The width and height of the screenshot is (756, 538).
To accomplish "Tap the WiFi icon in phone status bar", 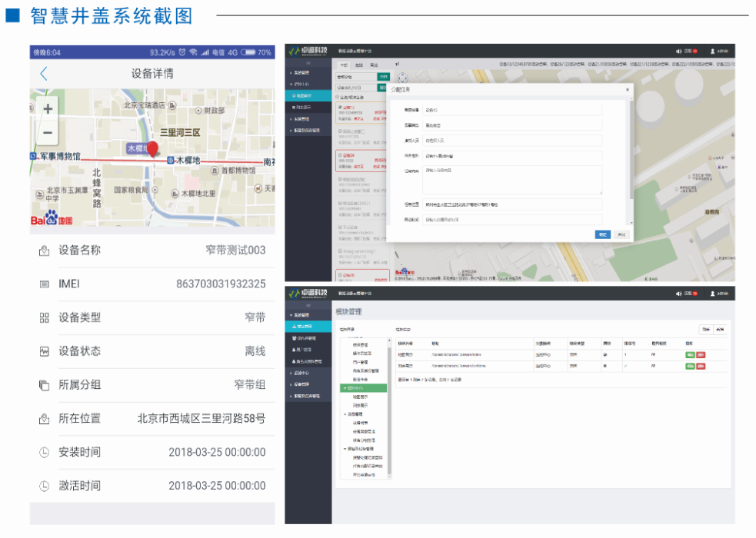I will (x=193, y=52).
